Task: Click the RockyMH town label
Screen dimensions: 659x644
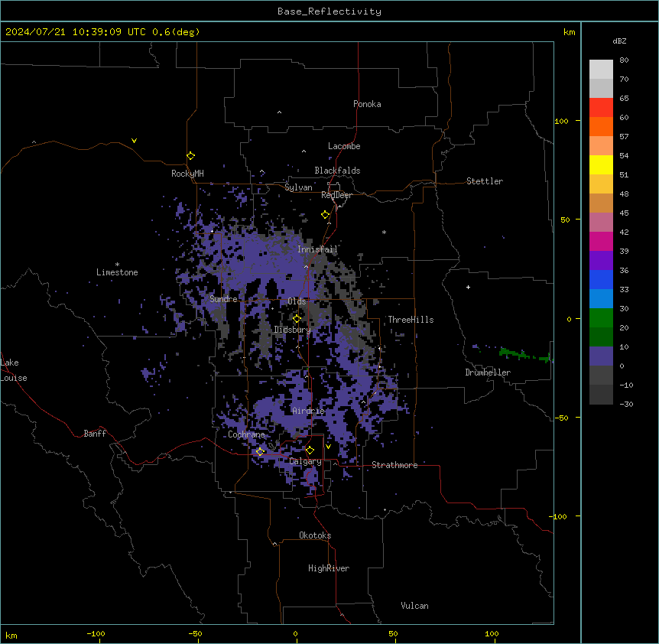Action: (x=187, y=173)
